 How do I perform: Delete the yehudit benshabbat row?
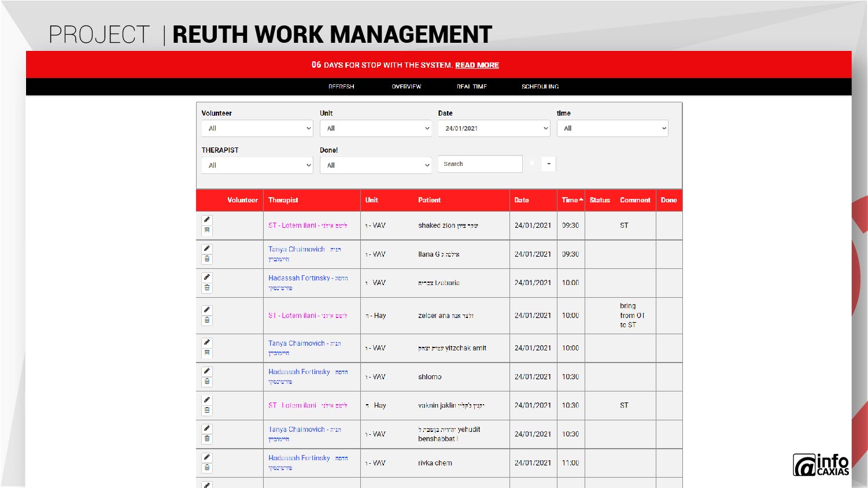coord(207,439)
